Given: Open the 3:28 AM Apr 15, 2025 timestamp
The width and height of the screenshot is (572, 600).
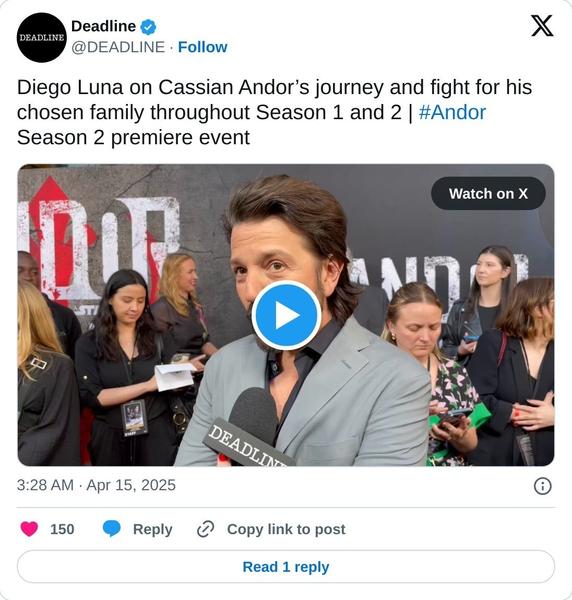Looking at the screenshot, I should (96, 485).
